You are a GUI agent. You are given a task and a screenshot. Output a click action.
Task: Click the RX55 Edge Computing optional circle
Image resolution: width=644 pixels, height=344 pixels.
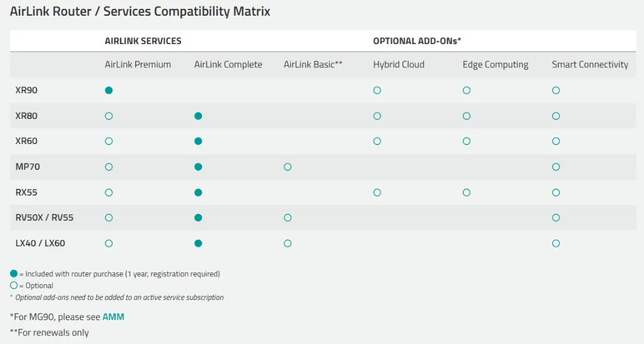(467, 192)
